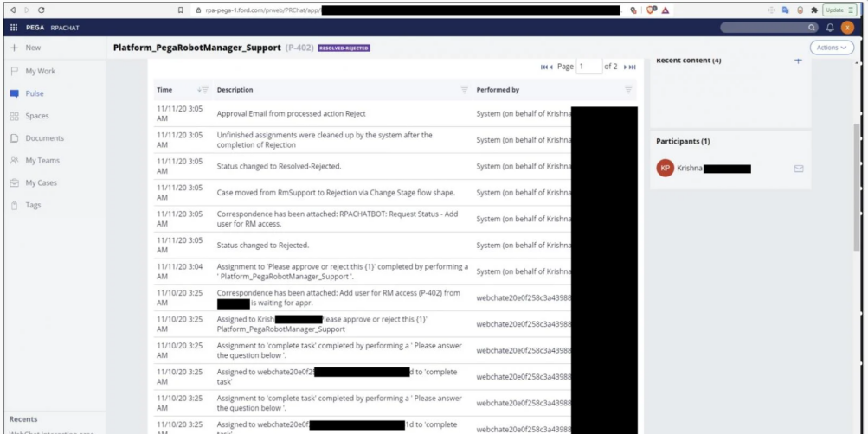The width and height of the screenshot is (868, 434).
Task: Click the Tags icon in sidebar
Action: tap(15, 205)
